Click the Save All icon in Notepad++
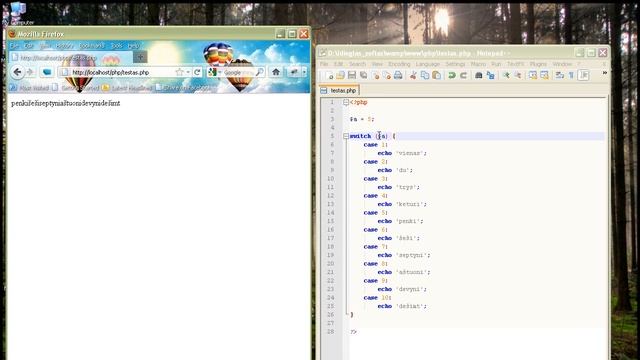Viewport: 640px width, 360px height. tap(363, 75)
